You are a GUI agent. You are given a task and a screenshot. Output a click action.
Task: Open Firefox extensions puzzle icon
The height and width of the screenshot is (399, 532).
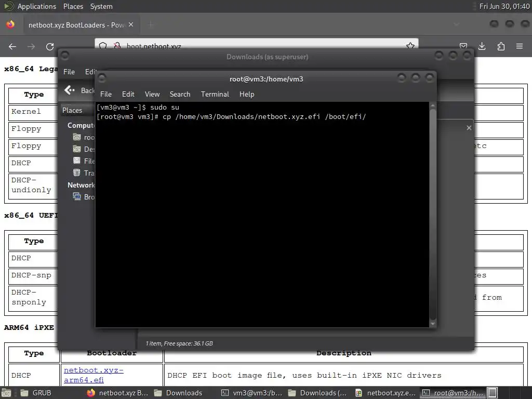pos(501,46)
